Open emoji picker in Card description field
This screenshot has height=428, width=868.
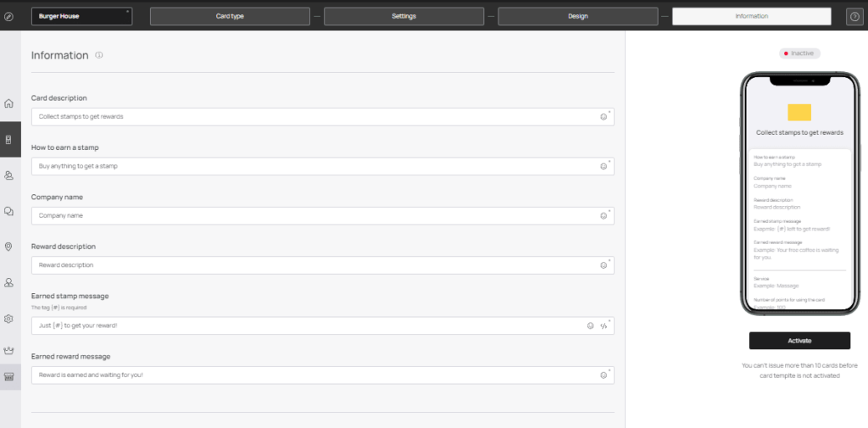point(604,117)
